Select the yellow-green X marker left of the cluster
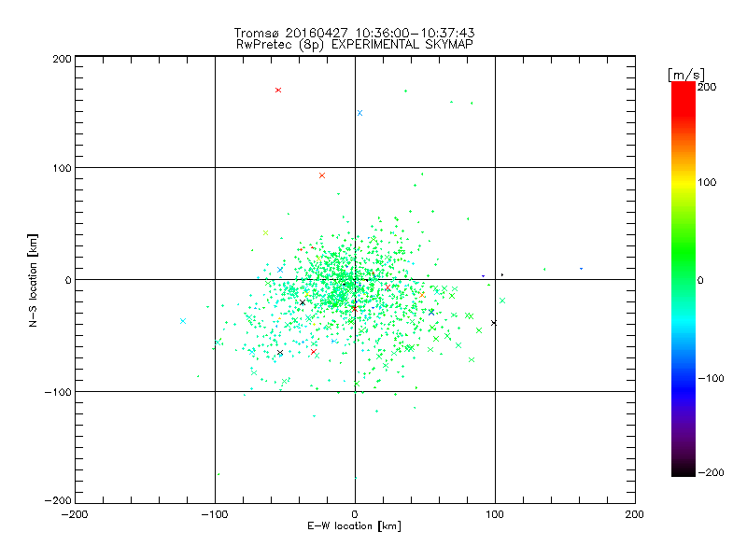Viewport: 747px width, 560px height. coord(266,232)
